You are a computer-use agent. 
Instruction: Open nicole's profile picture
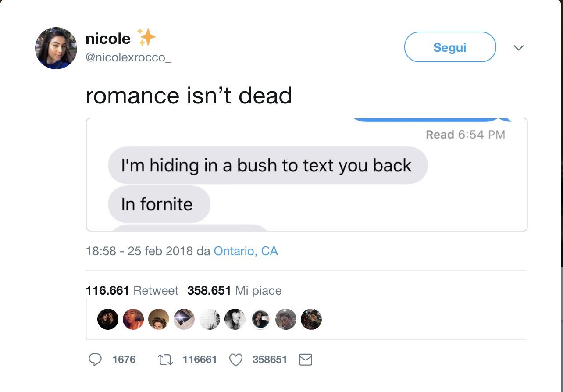[56, 48]
